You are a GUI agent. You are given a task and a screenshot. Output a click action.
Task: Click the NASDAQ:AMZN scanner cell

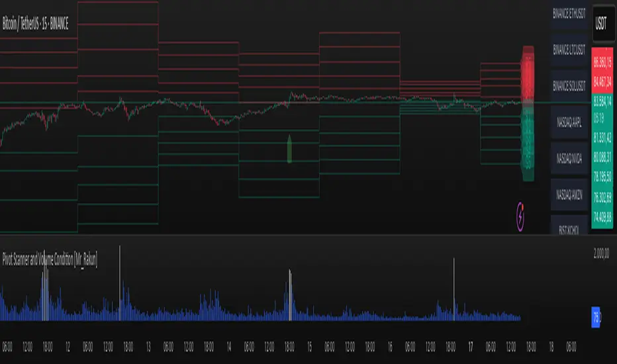(x=569, y=195)
